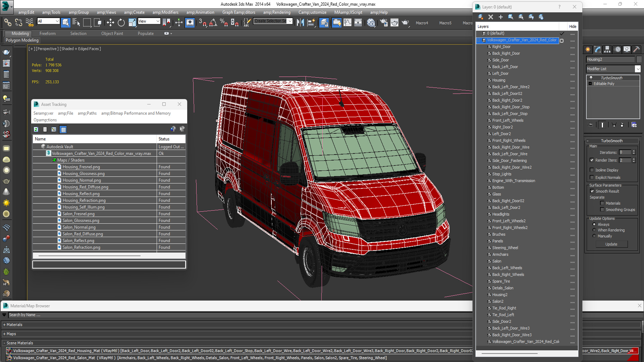Open Select by Name dialog icon
The width and height of the screenshot is (644, 362).
pos(76,22)
